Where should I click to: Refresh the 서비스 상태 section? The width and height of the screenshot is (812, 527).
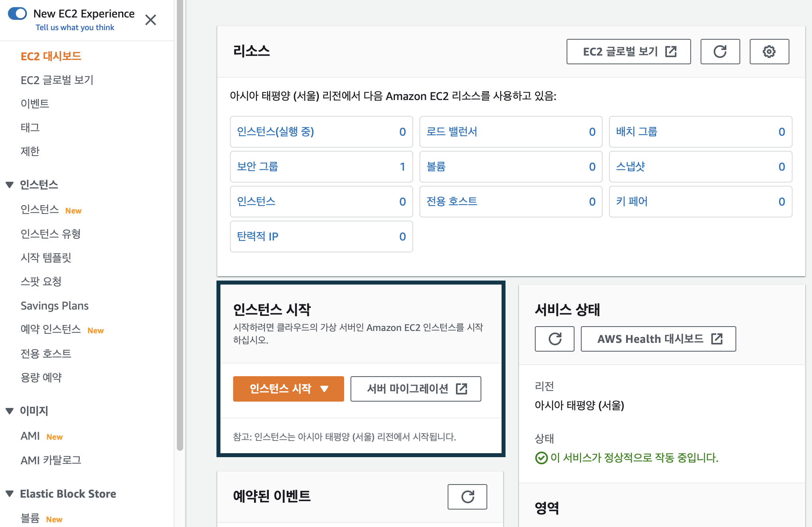coord(554,339)
